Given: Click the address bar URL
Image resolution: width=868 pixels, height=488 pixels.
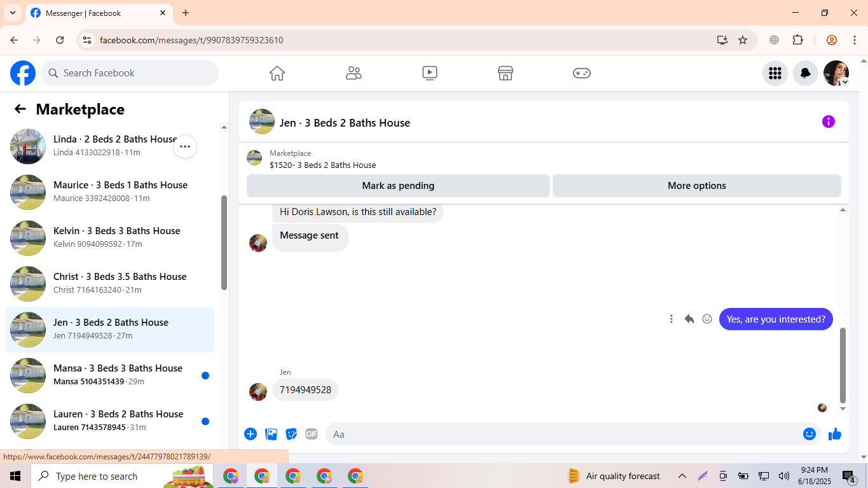Looking at the screenshot, I should 191,40.
